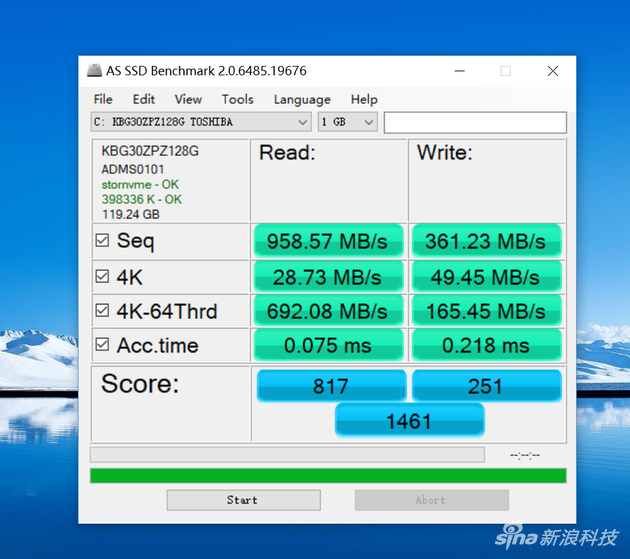Screen dimensions: 630x559
Task: Open the Language menu
Action: 302,99
